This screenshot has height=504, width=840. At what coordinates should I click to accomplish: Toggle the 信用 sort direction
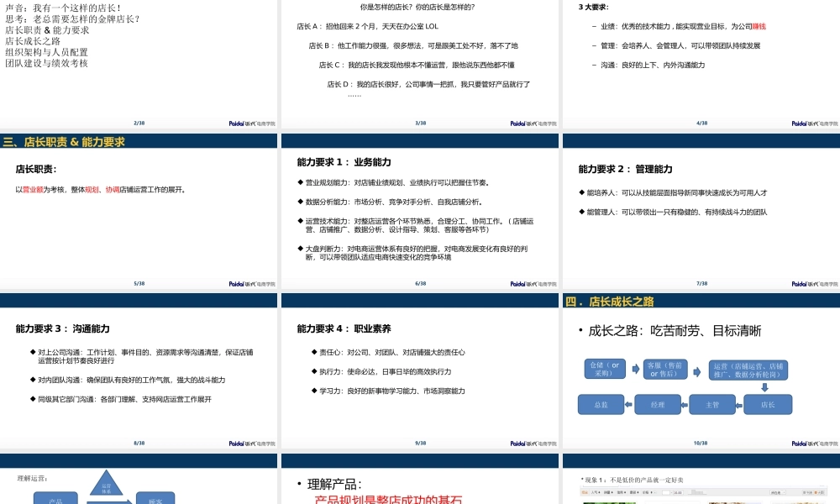point(624,492)
